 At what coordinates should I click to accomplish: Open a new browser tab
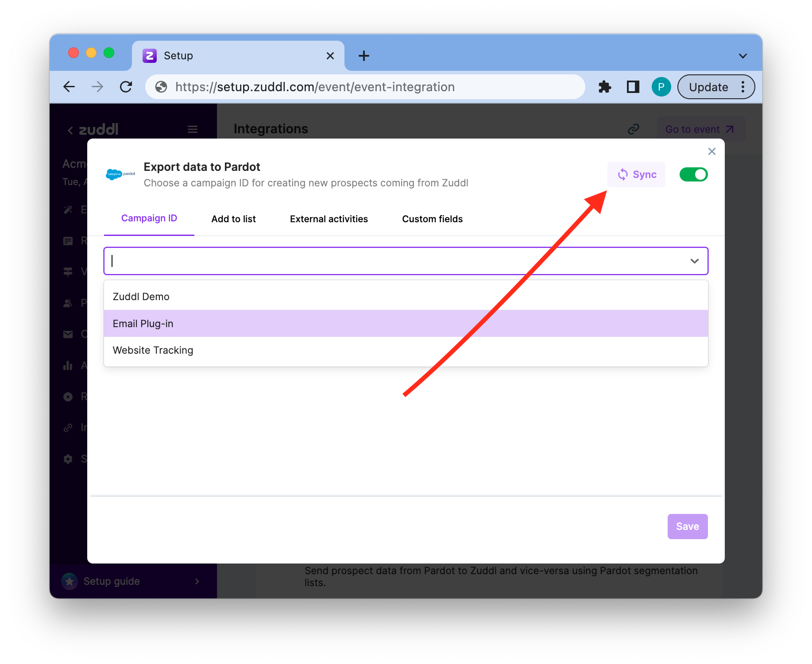click(363, 56)
